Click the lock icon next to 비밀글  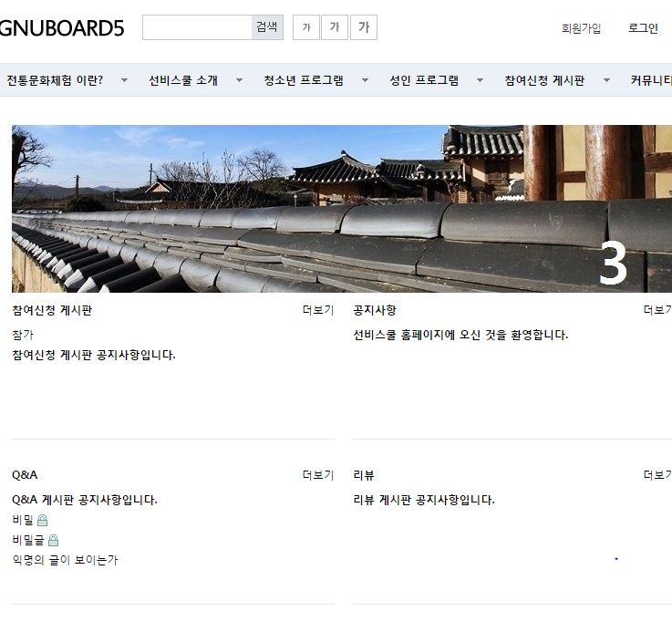(x=53, y=540)
